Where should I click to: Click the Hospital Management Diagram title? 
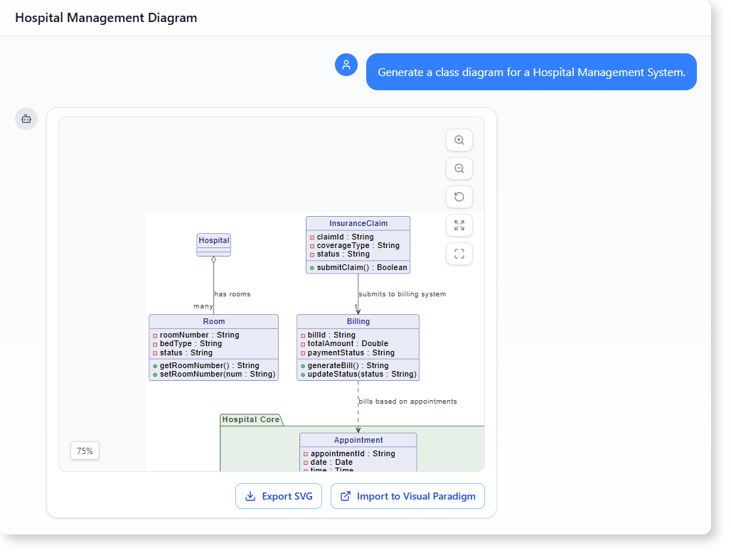coord(106,18)
